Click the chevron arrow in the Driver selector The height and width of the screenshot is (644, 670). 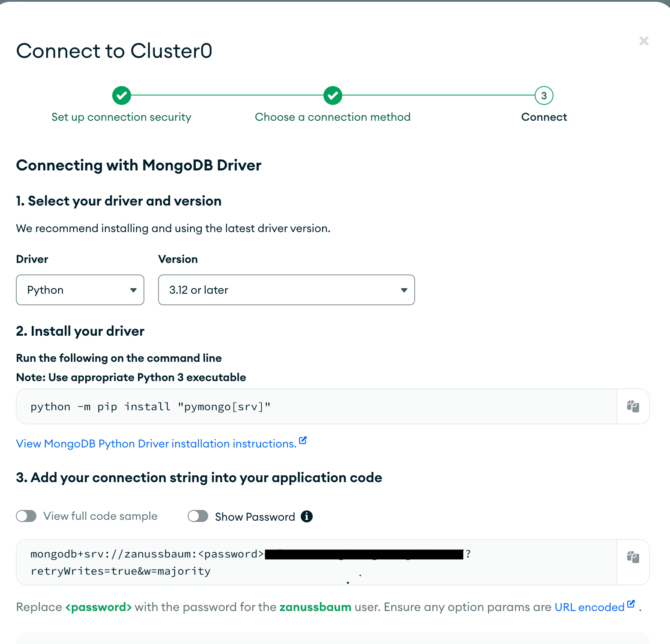click(133, 290)
